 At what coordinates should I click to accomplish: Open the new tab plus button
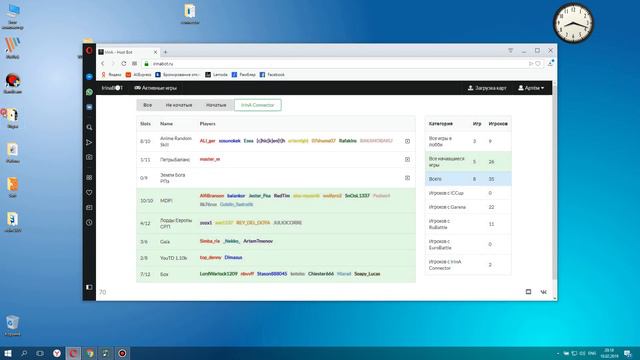(165, 52)
